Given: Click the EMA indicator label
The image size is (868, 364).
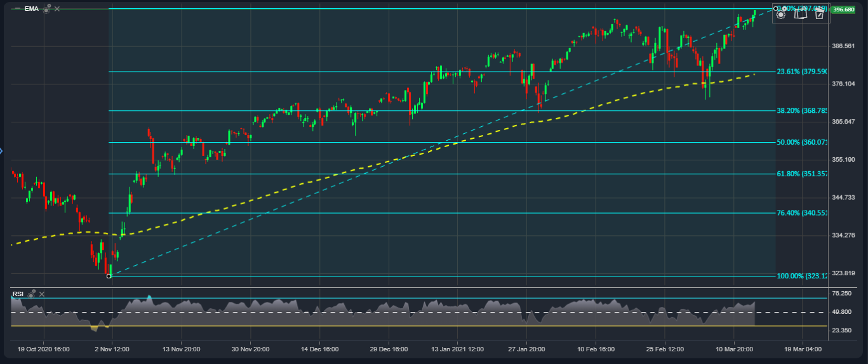Looking at the screenshot, I should point(31,9).
